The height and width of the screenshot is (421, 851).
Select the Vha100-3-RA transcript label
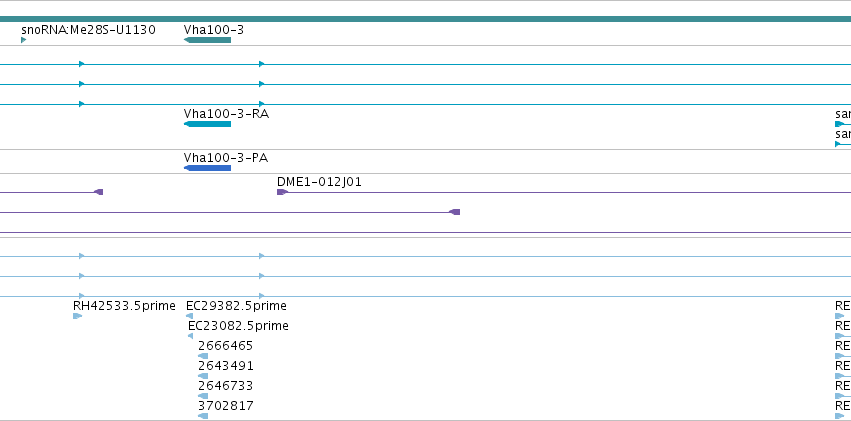(226, 114)
